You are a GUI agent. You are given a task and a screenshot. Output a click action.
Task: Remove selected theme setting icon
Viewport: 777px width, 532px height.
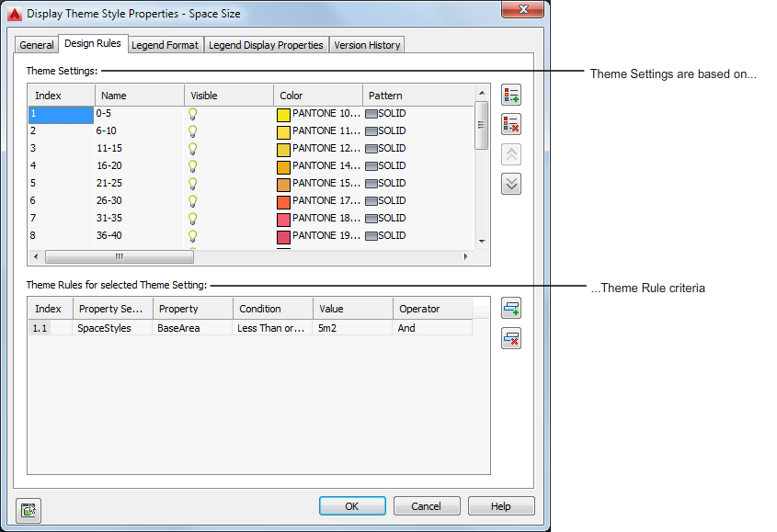click(x=511, y=124)
